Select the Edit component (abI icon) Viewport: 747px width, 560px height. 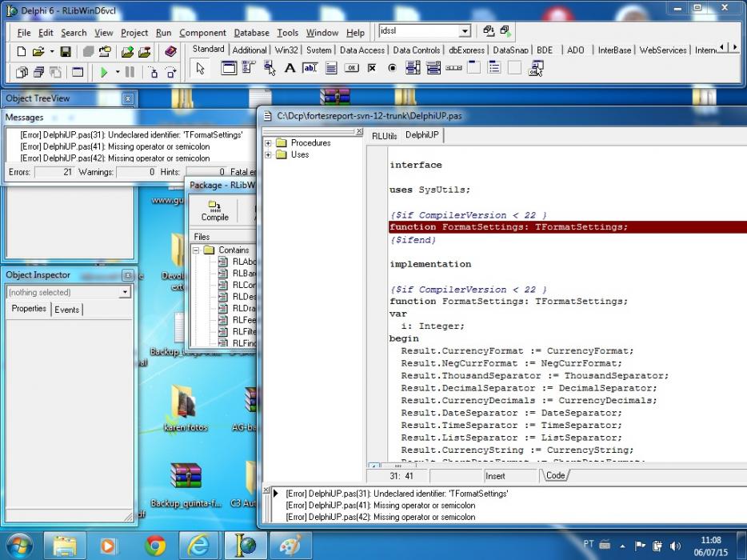(x=310, y=68)
